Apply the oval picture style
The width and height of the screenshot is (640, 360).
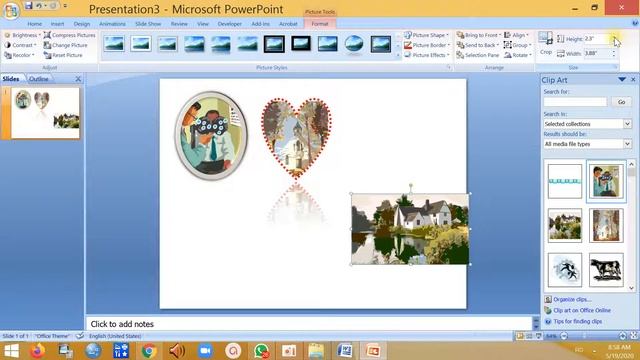(x=354, y=44)
